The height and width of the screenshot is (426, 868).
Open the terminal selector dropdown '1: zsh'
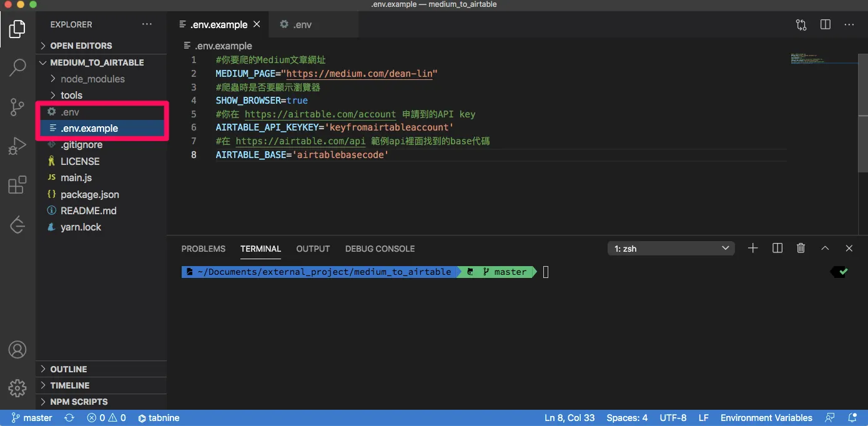tap(671, 249)
